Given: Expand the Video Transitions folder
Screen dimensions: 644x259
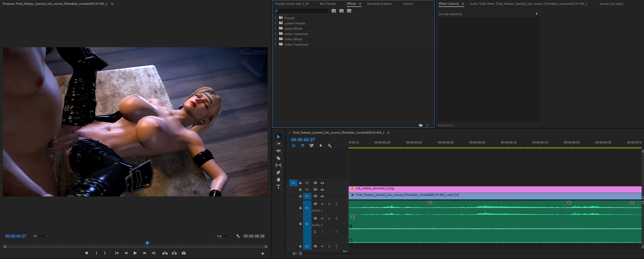Looking at the screenshot, I should (276, 44).
